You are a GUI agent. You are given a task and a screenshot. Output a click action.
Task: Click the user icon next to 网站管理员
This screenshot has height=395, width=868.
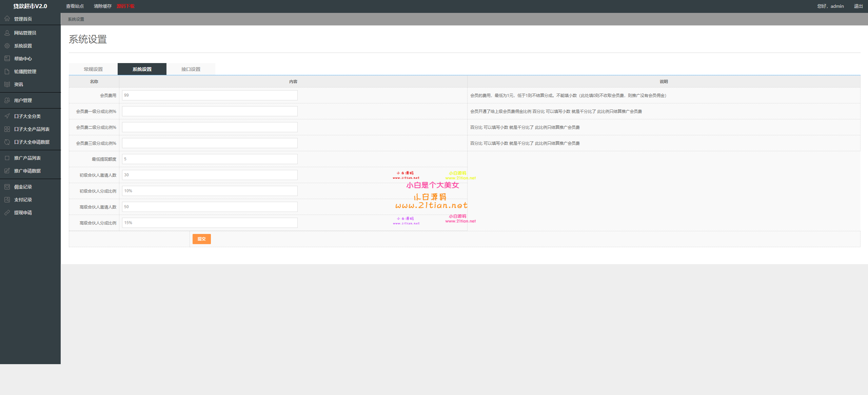[x=7, y=33]
